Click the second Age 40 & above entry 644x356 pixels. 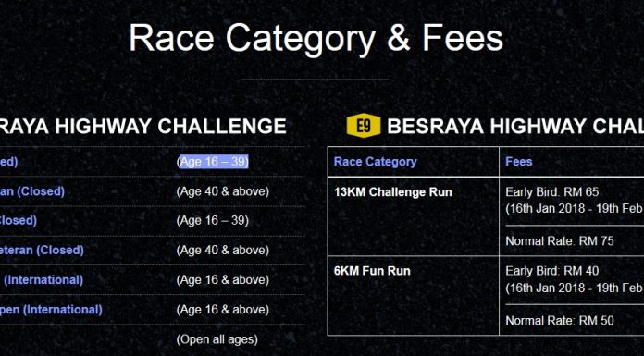tap(223, 250)
